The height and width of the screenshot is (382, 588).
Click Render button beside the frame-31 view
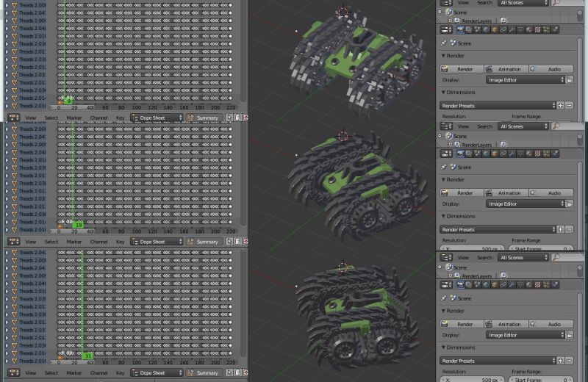click(x=462, y=324)
